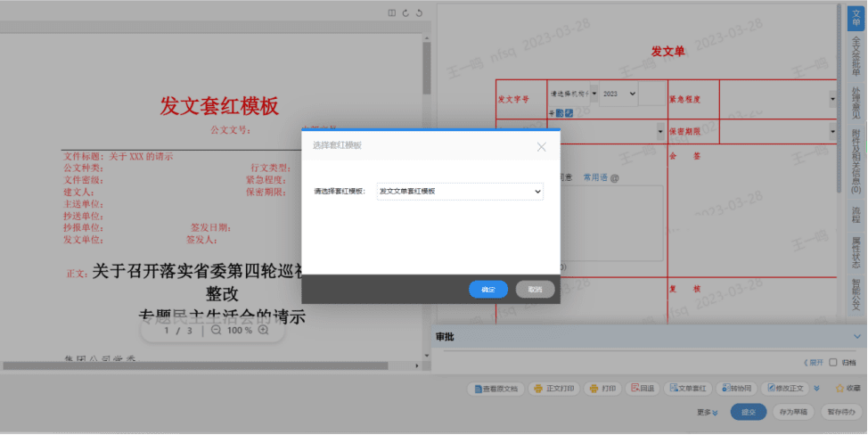Click the 1 / 3 page indicator

tap(178, 331)
